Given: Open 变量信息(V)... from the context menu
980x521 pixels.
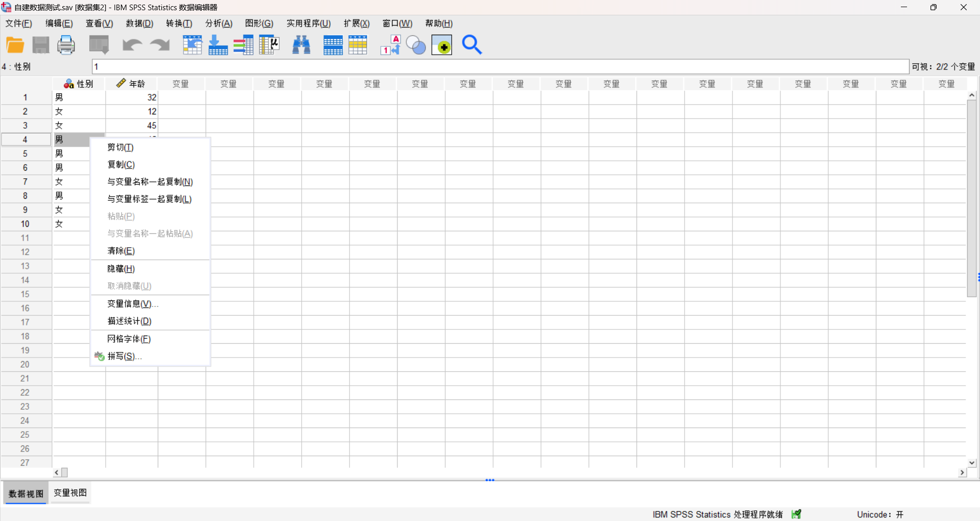Looking at the screenshot, I should tap(151, 304).
